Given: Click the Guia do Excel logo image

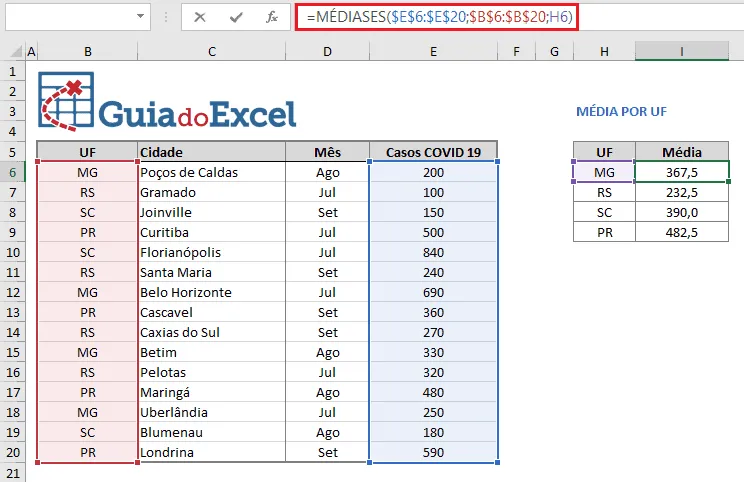Looking at the screenshot, I should (167, 102).
